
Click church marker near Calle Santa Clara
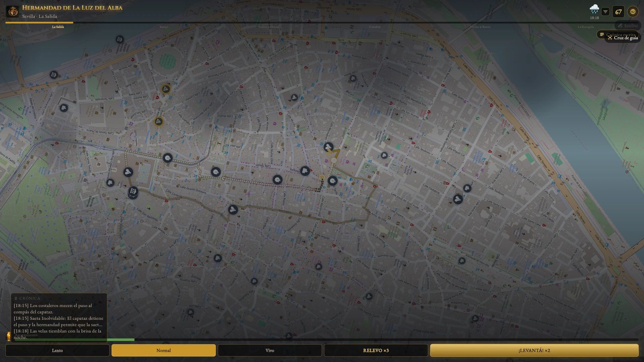coord(458,199)
